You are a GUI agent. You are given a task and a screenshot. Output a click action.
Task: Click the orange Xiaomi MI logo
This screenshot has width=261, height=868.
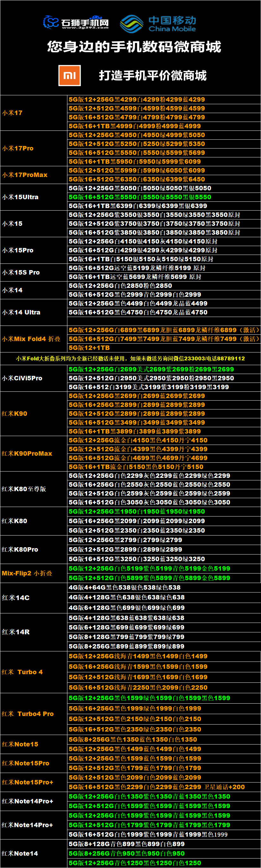pos(70,75)
